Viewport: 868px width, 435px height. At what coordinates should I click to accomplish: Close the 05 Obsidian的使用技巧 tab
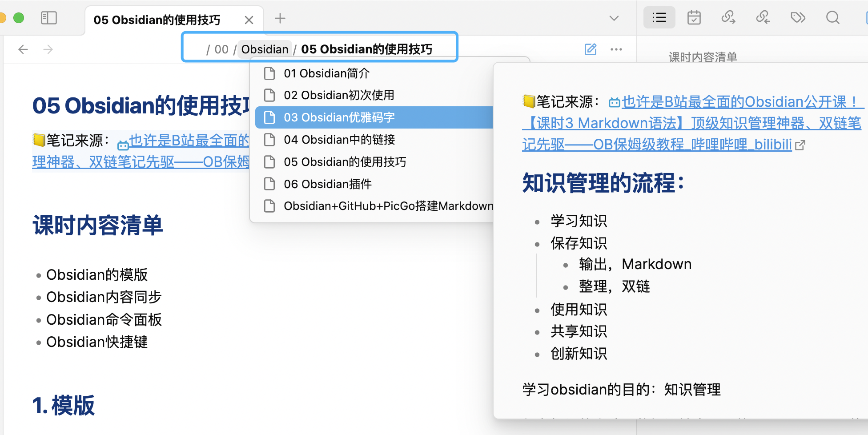coord(249,20)
